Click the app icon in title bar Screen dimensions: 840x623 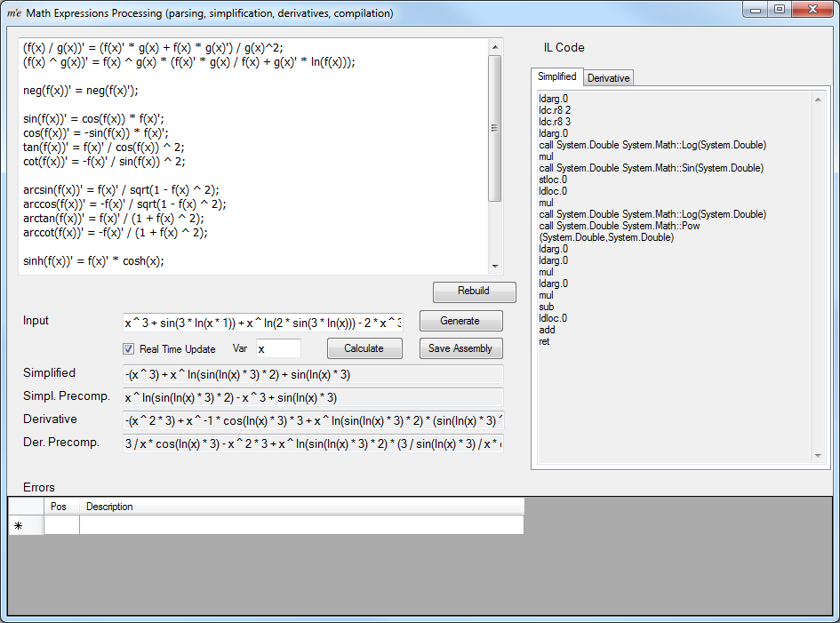14,12
